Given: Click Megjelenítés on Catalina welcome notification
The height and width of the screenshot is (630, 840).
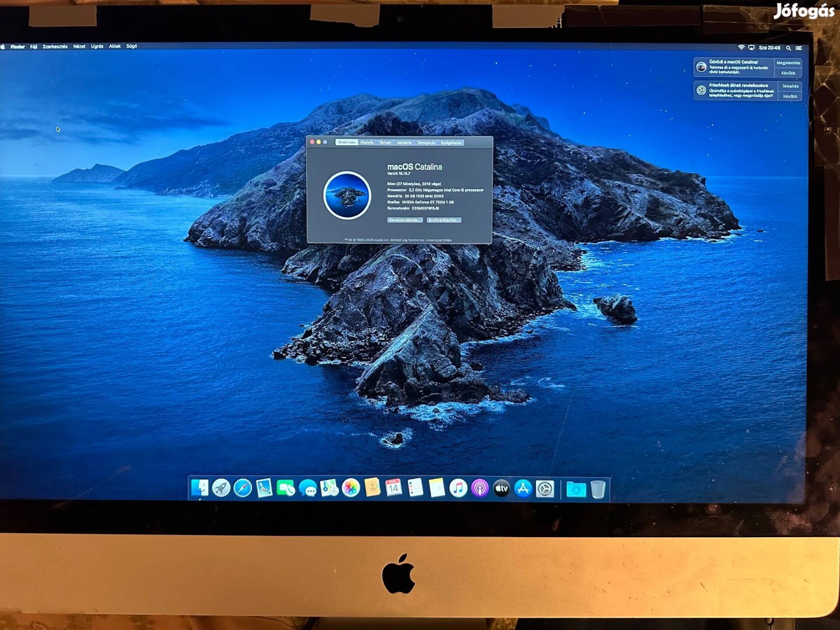Looking at the screenshot, I should click(x=788, y=63).
